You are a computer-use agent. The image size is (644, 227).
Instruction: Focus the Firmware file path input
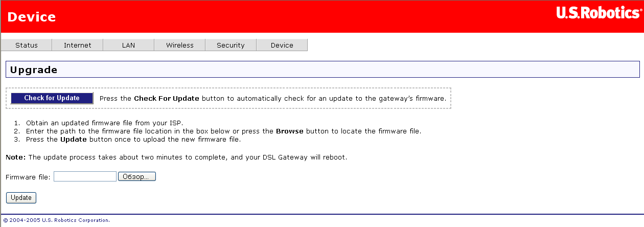pos(85,176)
